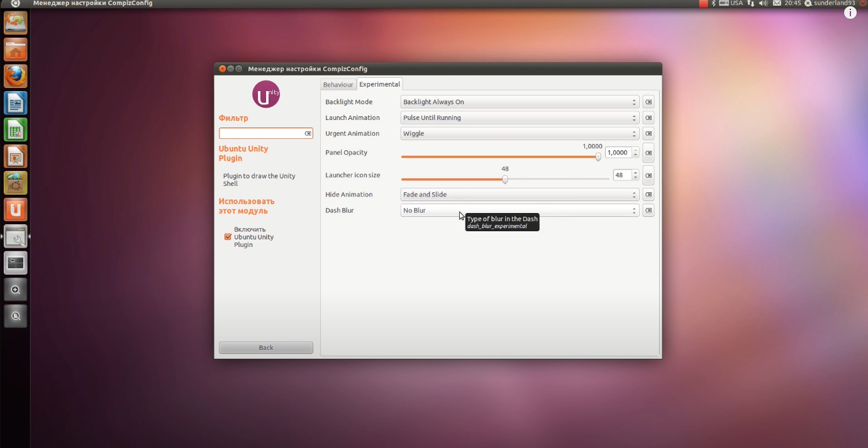This screenshot has height=448, width=868.
Task: Click the Dash Blur label
Action: pos(339,210)
